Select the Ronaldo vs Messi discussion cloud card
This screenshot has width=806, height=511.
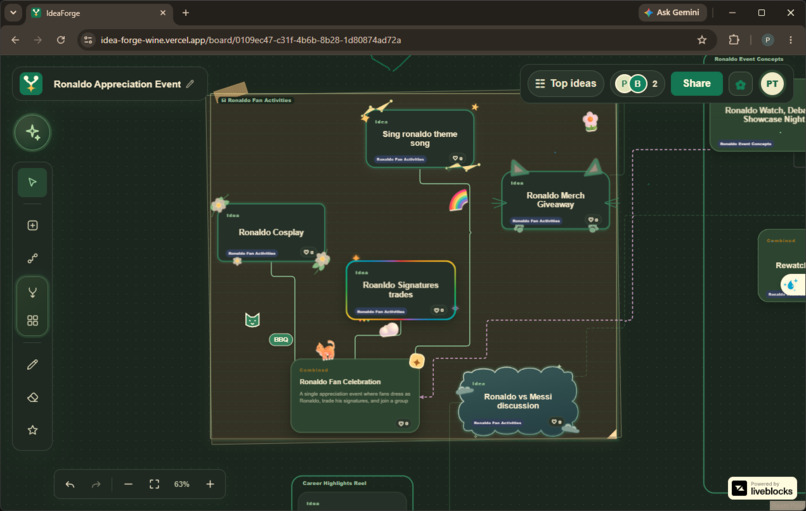click(x=518, y=401)
